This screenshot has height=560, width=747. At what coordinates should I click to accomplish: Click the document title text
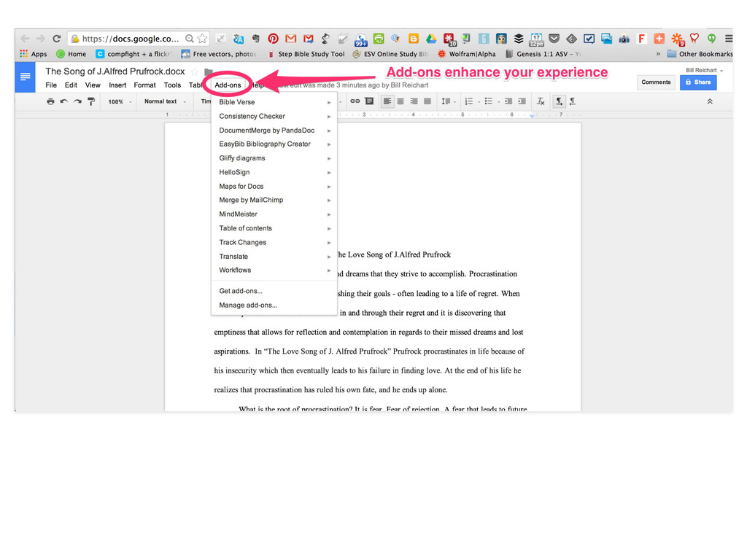[115, 71]
